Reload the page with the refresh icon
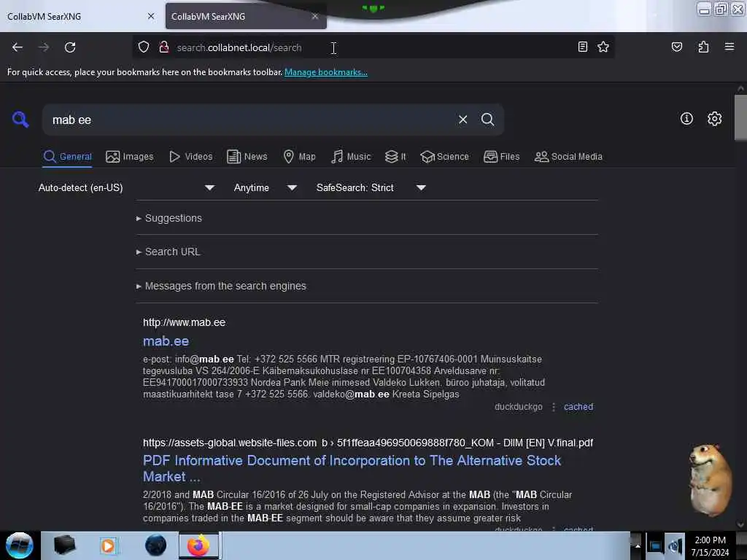Viewport: 747px width, 560px height. 70,47
